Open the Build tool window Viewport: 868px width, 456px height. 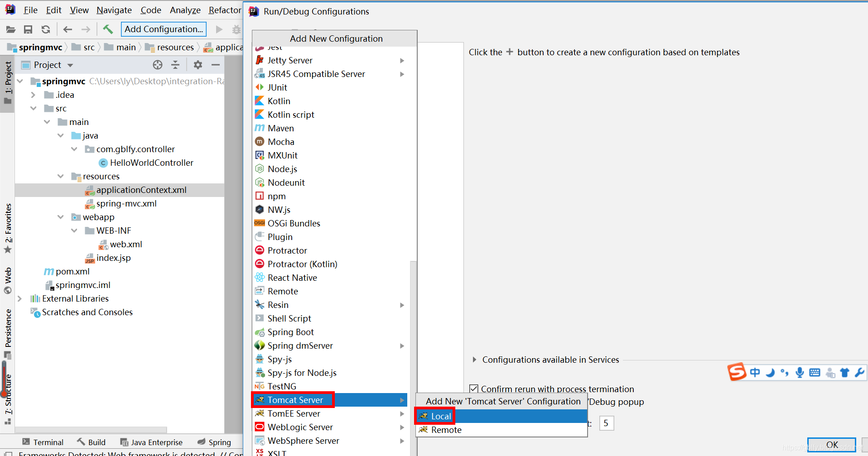point(91,442)
